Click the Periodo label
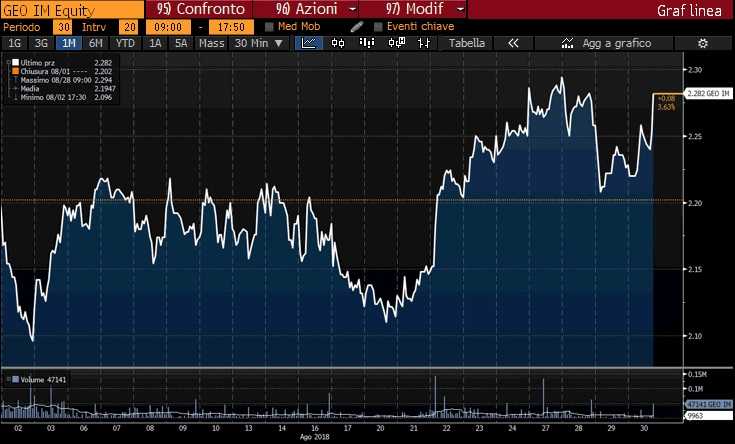735x444 pixels. [22, 27]
